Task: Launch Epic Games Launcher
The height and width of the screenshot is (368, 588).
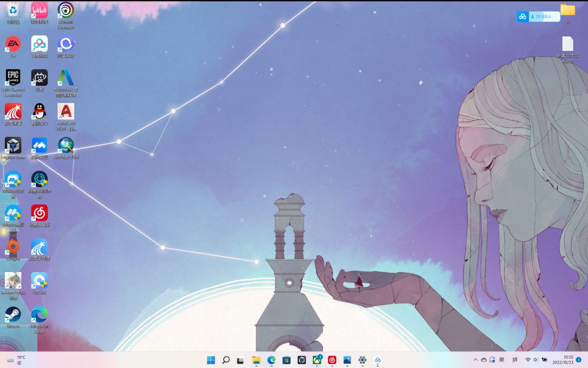Action: [13, 83]
